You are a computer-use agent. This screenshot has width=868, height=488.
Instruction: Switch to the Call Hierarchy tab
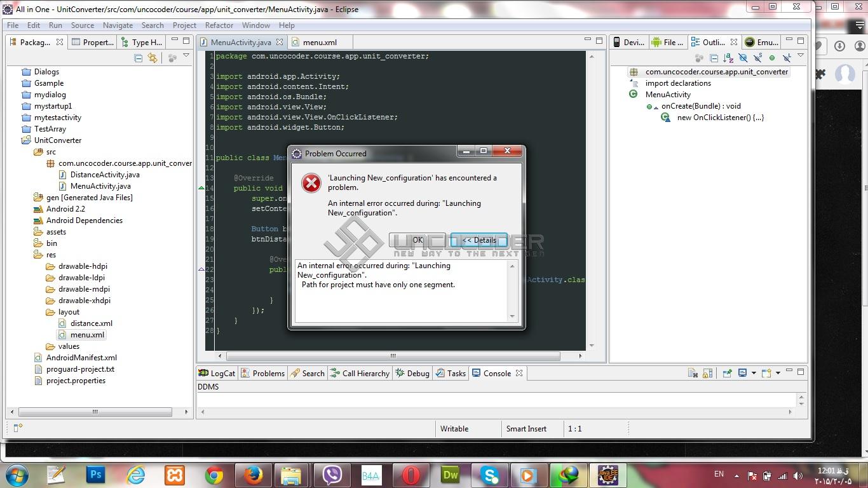(x=359, y=373)
